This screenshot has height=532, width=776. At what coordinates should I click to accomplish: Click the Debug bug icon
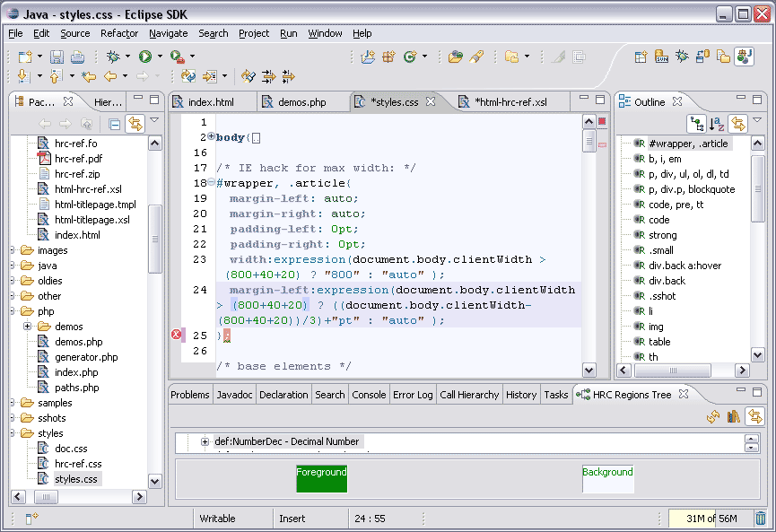click(113, 57)
